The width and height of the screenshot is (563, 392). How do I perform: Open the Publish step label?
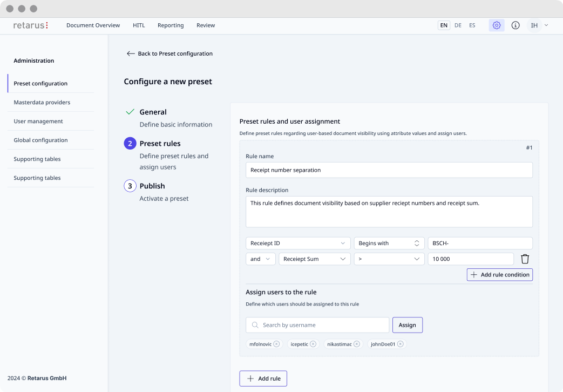tap(152, 186)
